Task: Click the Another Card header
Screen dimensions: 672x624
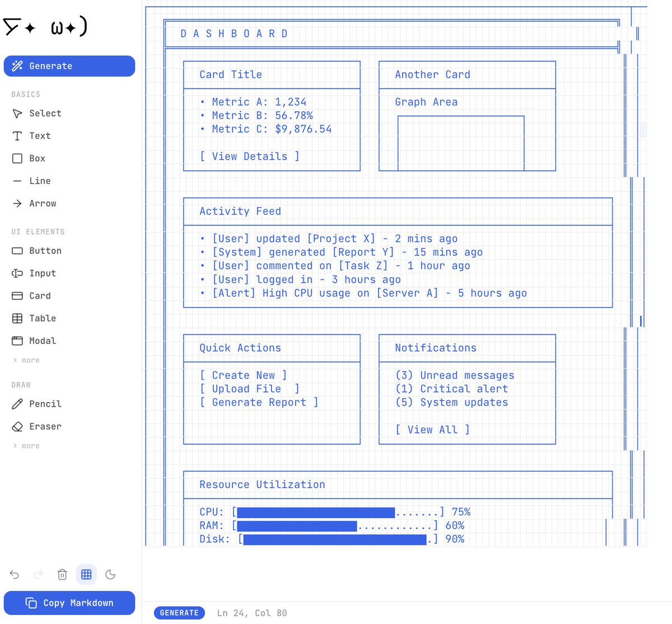Action: (432, 74)
